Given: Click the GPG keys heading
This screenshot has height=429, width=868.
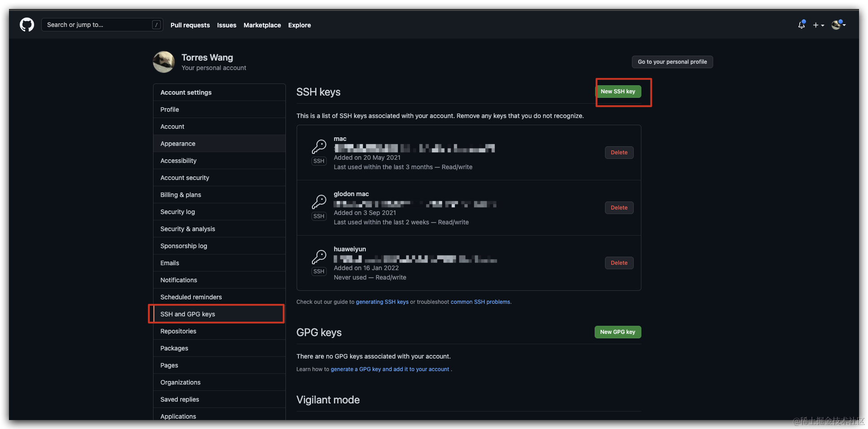Looking at the screenshot, I should pyautogui.click(x=319, y=333).
